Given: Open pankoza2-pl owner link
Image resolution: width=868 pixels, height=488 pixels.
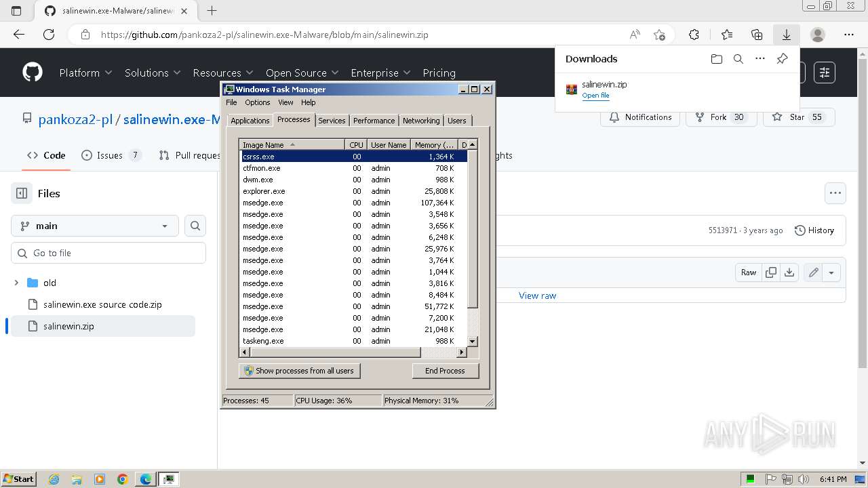Looking at the screenshot, I should tap(75, 119).
